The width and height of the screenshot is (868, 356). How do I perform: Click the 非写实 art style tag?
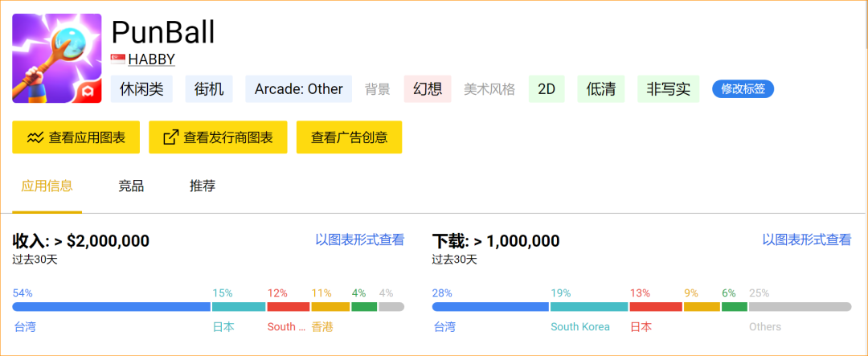(x=668, y=89)
